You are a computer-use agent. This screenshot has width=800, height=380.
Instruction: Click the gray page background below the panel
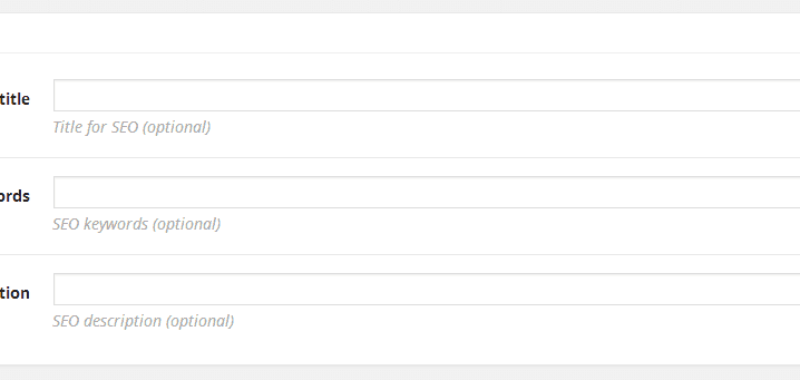tap(400, 373)
